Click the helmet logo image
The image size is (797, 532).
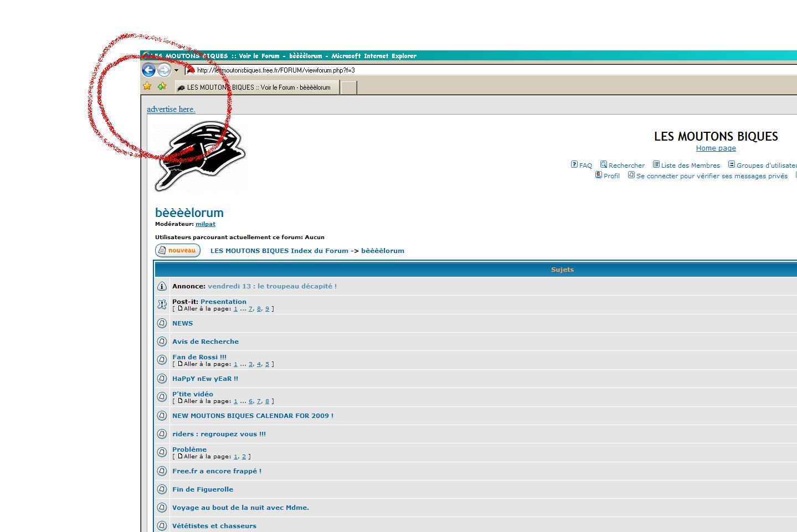pyautogui.click(x=200, y=157)
